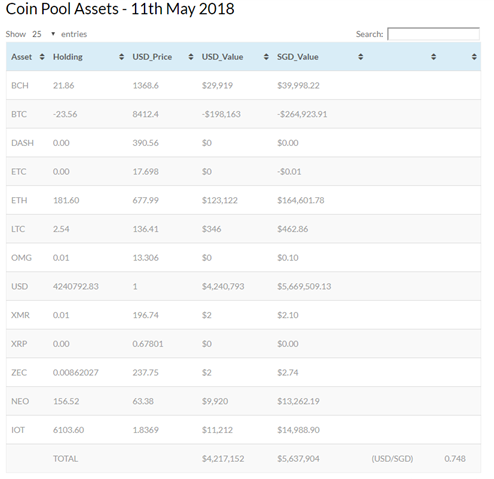
Task: Click ETC price 17.698
Action: pyautogui.click(x=146, y=172)
